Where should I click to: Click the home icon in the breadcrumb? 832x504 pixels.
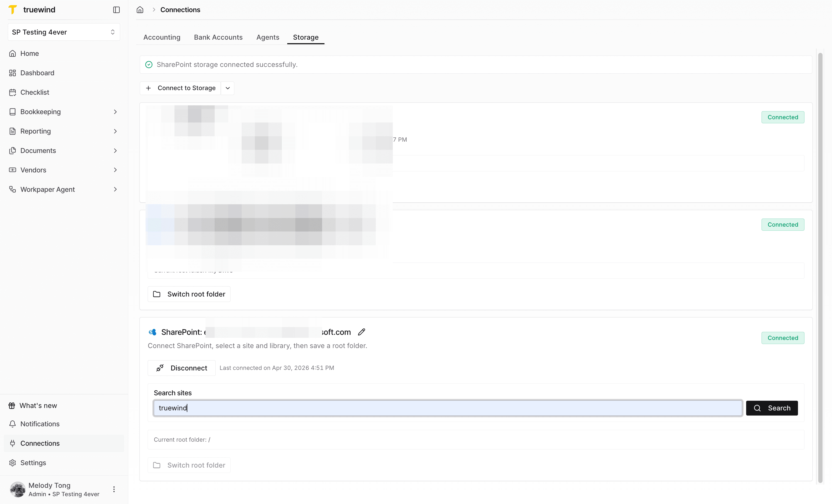pyautogui.click(x=140, y=10)
